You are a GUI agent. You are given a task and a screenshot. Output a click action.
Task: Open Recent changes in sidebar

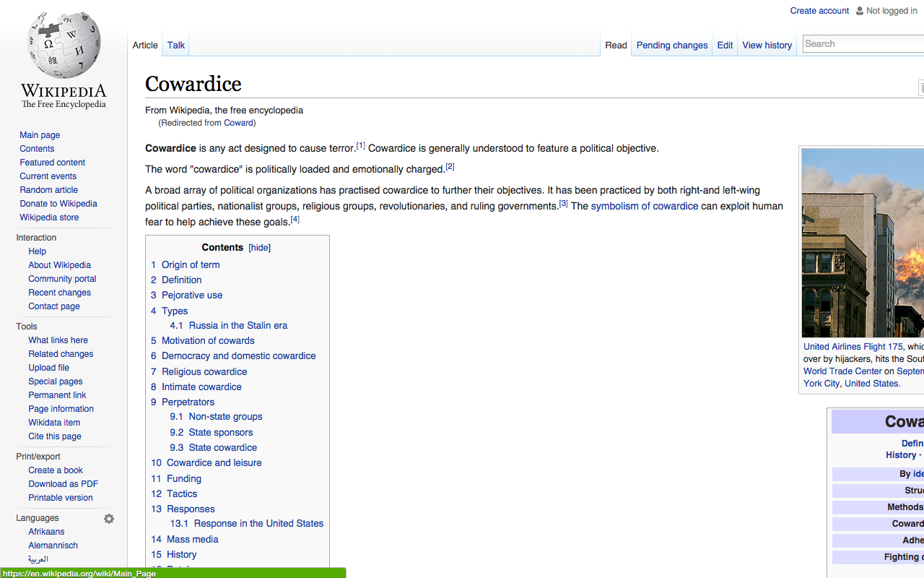coord(60,293)
